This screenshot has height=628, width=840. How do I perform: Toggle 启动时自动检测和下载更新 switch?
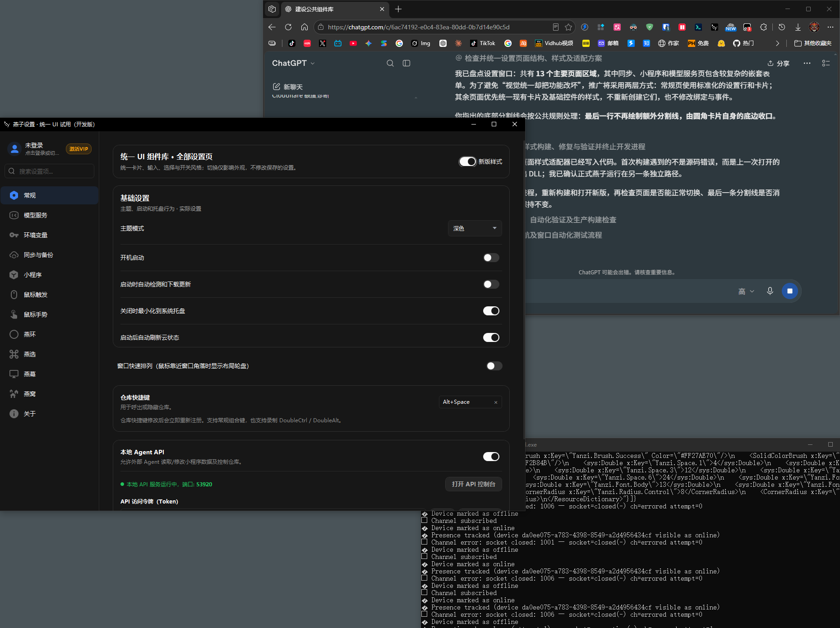click(x=491, y=284)
